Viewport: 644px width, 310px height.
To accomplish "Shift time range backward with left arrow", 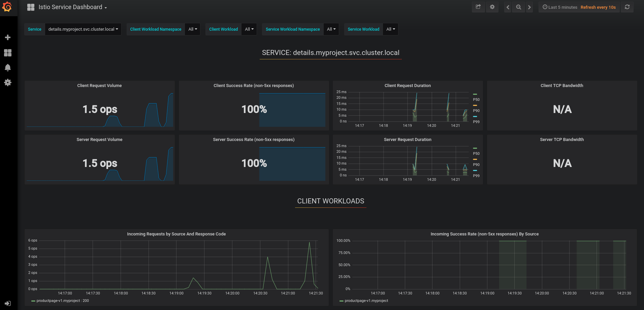I will (508, 7).
